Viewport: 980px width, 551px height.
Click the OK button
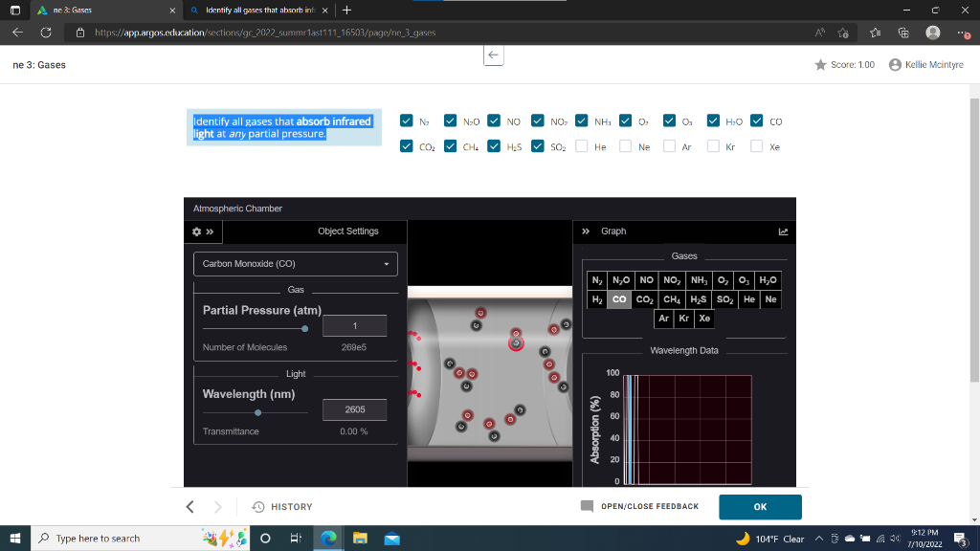[x=760, y=507]
